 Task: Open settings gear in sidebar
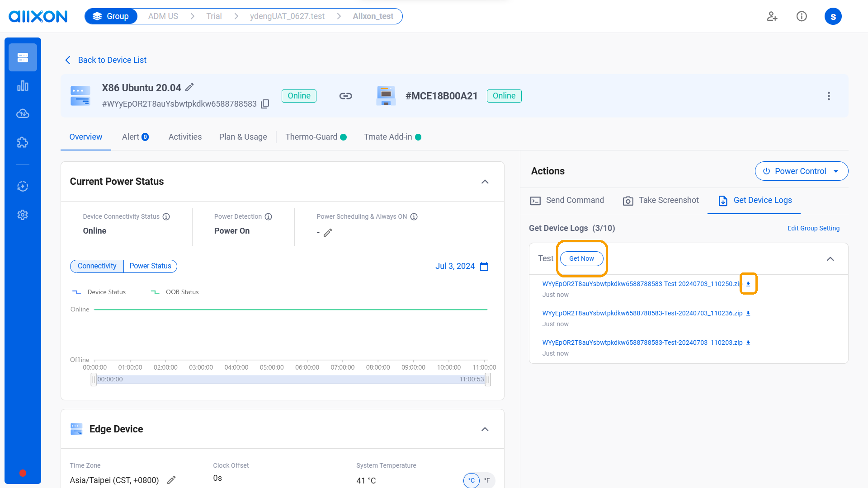click(23, 215)
